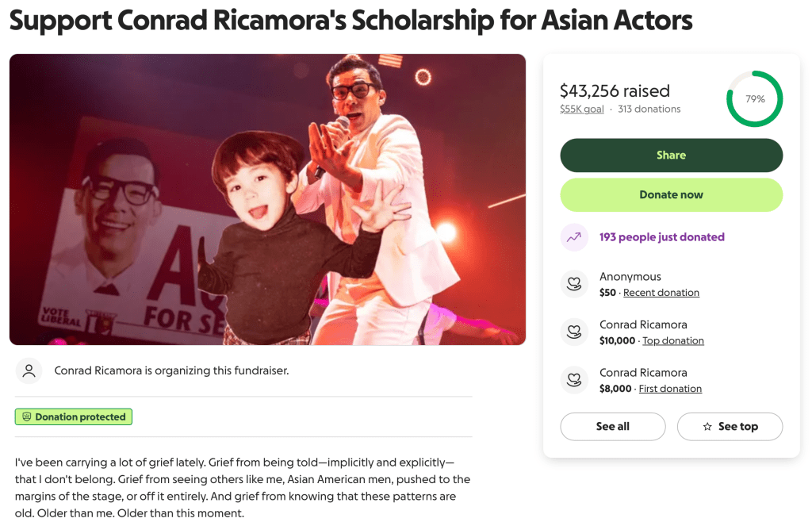Follow the First donation link
This screenshot has width=812, height=522.
(x=670, y=389)
